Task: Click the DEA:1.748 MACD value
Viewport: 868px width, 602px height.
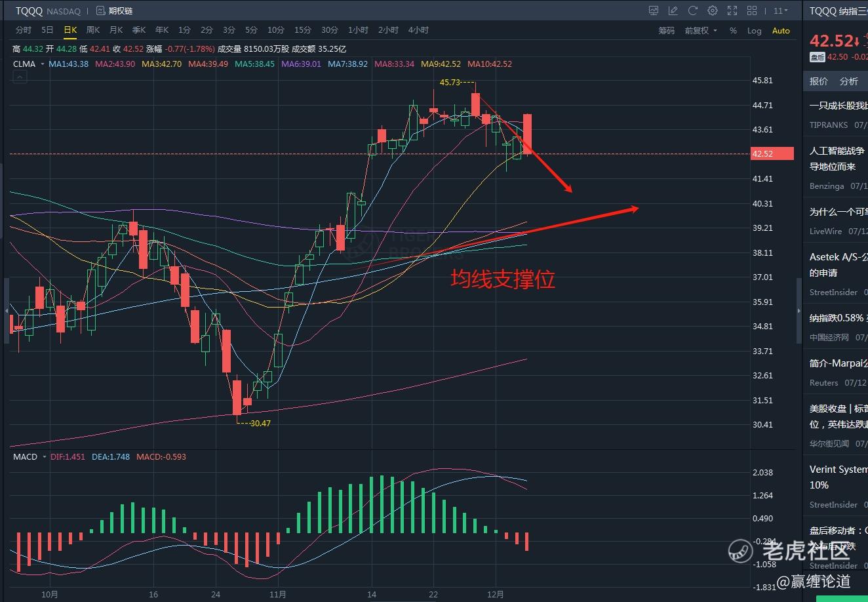Action: coord(111,456)
